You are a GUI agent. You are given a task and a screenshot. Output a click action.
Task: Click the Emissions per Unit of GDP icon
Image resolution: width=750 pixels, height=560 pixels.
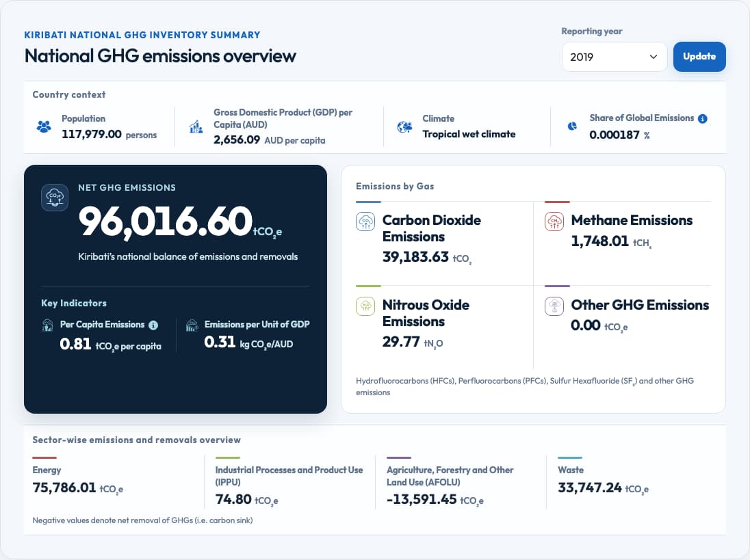click(192, 325)
